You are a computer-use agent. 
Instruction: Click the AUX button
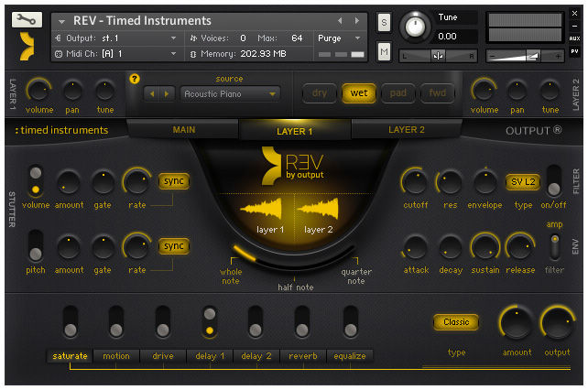tap(574, 38)
